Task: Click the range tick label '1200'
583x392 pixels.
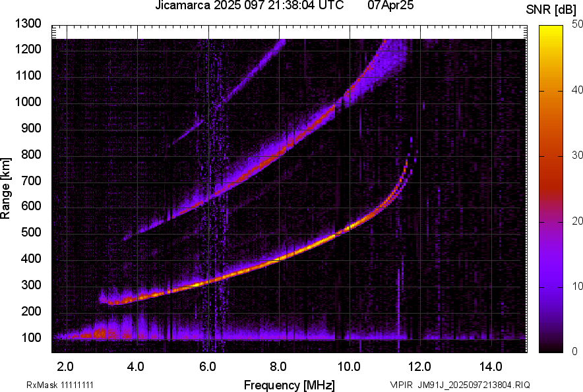Action: click(x=28, y=49)
